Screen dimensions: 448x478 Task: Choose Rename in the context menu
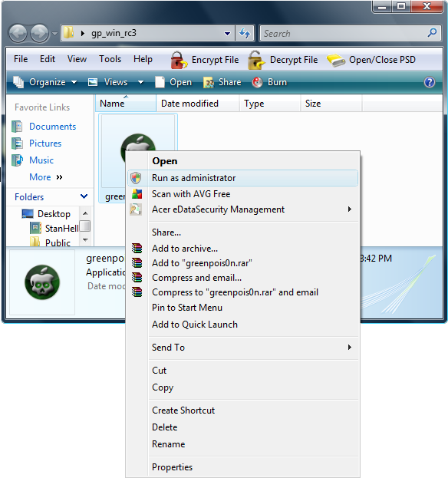click(243, 444)
